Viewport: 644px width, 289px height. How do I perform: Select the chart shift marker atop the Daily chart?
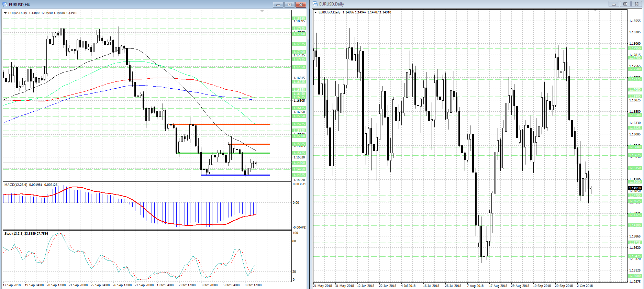pos(596,11)
